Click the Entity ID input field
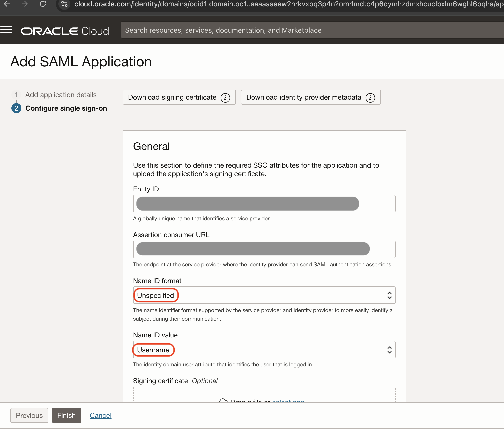The height and width of the screenshot is (429, 504). pos(264,204)
